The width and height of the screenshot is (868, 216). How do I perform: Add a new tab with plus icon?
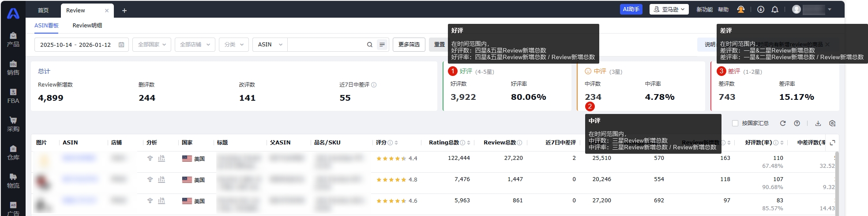pyautogui.click(x=124, y=11)
